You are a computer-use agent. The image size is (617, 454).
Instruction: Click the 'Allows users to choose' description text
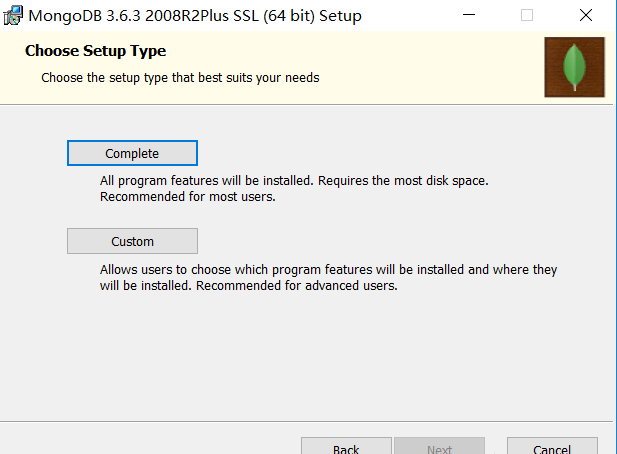pos(328,270)
